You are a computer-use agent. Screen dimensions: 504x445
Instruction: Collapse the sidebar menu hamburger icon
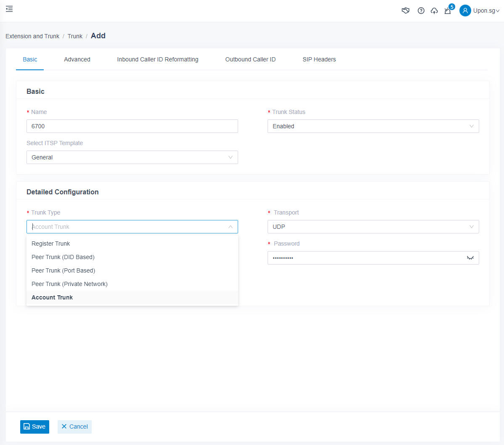9,9
